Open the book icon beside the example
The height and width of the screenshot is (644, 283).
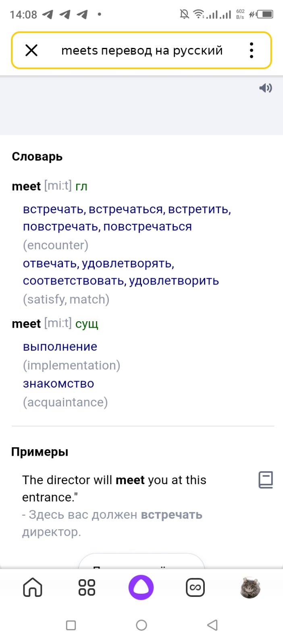click(x=266, y=480)
